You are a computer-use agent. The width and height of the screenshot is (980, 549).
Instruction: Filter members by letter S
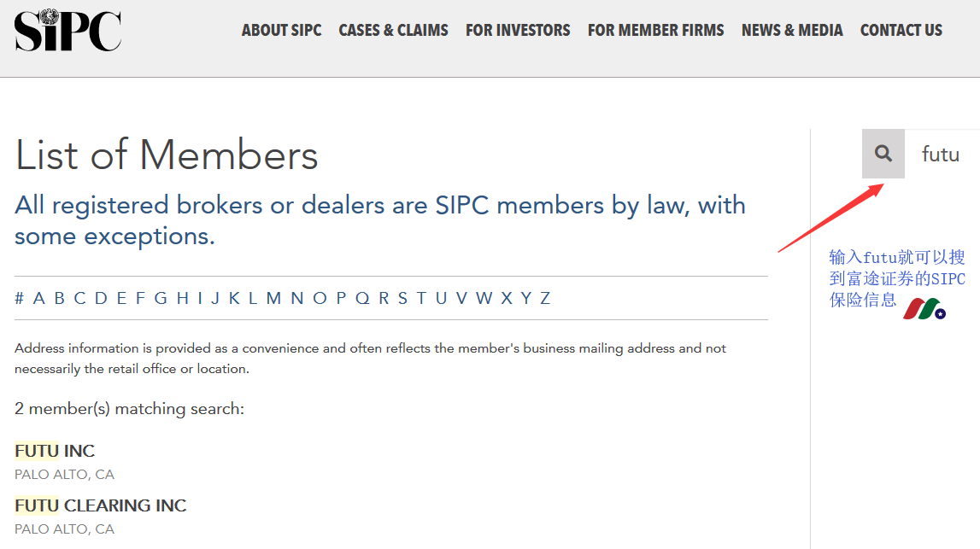coord(402,299)
